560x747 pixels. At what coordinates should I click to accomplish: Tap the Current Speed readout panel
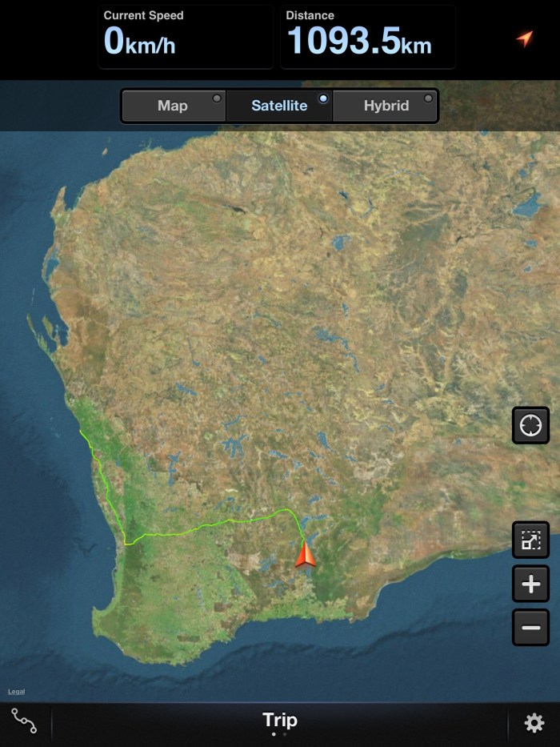click(186, 37)
